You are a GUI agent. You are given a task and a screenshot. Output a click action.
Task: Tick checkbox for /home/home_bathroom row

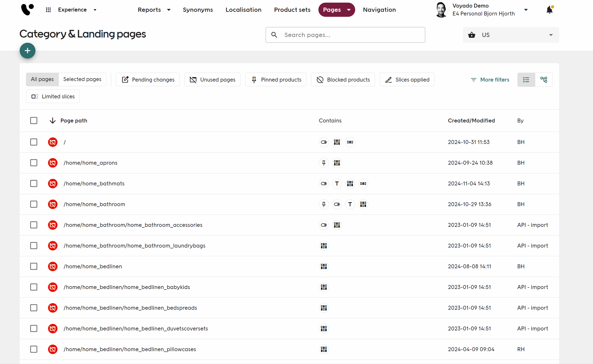point(34,204)
